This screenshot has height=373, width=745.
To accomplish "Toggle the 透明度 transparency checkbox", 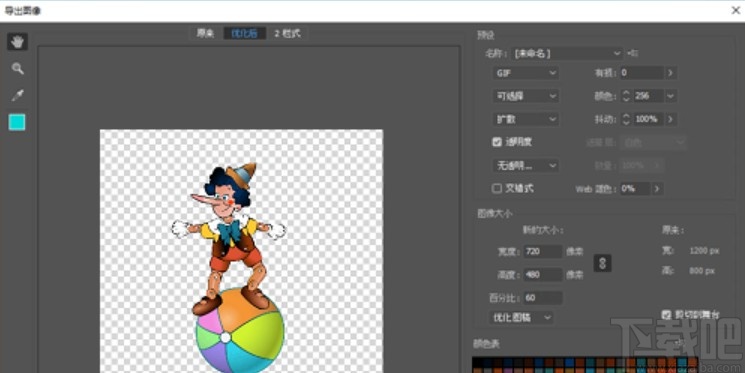I will pyautogui.click(x=497, y=142).
